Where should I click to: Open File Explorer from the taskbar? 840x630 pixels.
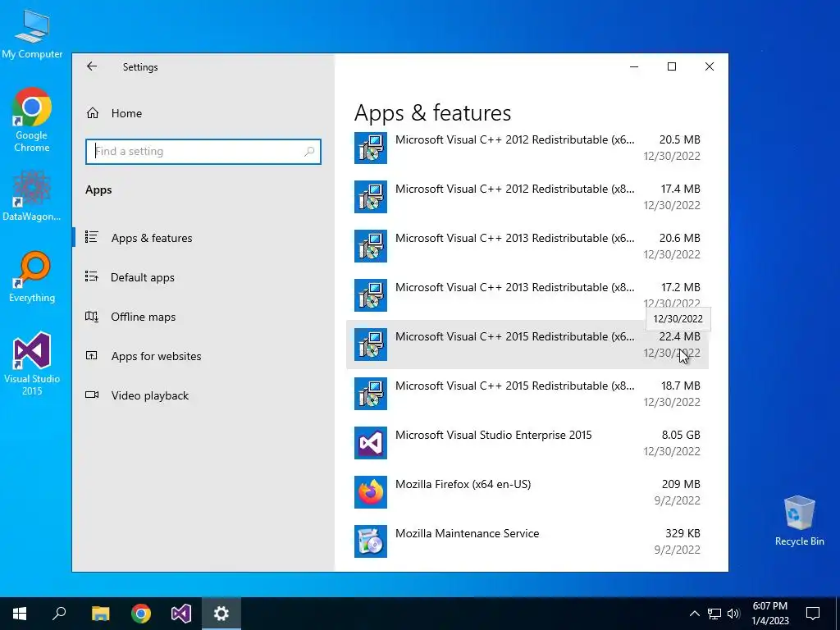pyautogui.click(x=100, y=614)
